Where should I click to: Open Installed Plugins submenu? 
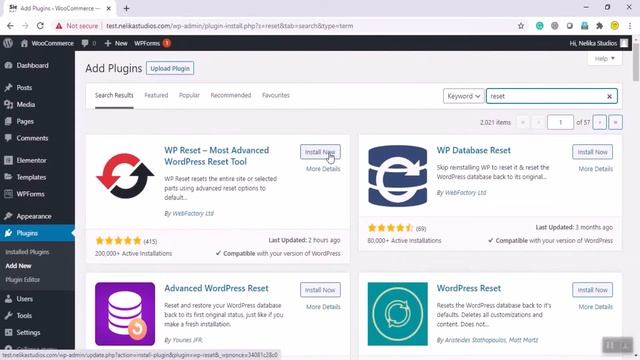coord(27,252)
